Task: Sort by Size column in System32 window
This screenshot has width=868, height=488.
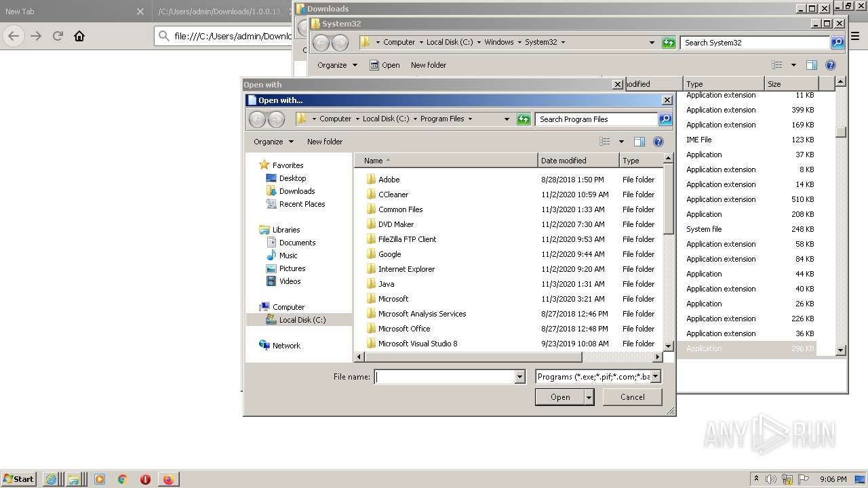Action: point(791,84)
